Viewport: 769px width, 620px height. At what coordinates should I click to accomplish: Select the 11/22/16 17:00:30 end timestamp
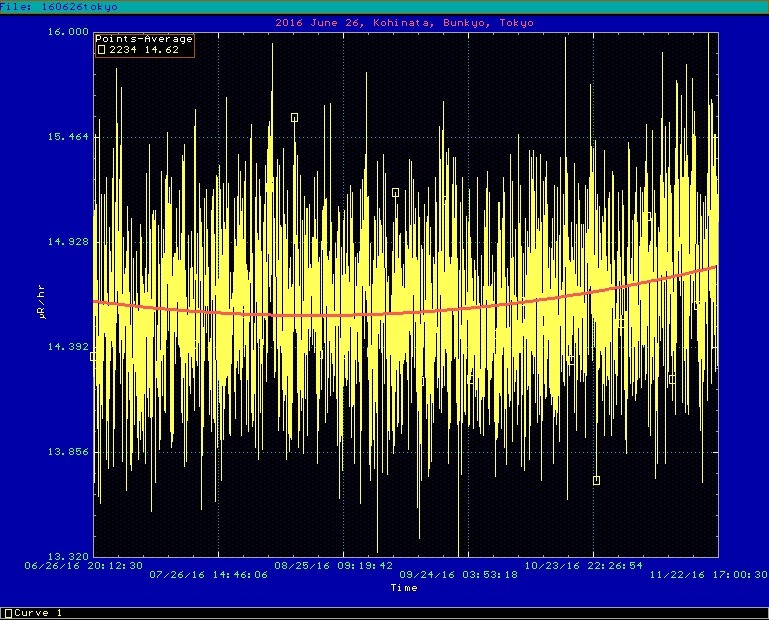pos(707,575)
